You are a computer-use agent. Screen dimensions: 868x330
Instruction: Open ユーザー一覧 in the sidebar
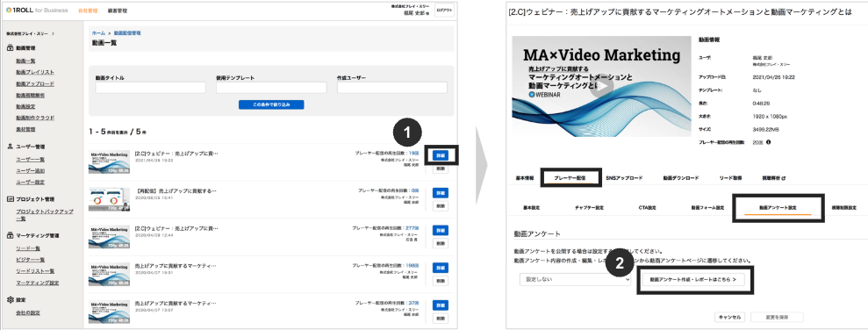(x=31, y=160)
